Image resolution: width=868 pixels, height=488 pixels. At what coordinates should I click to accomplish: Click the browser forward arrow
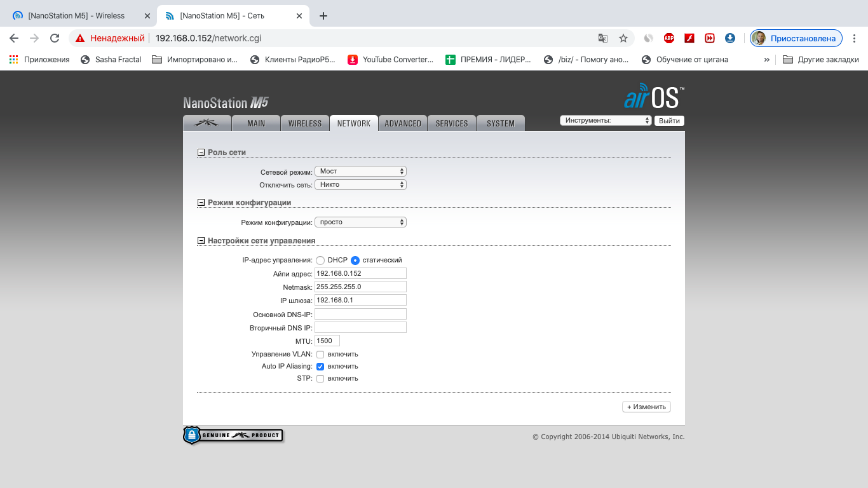[34, 38]
